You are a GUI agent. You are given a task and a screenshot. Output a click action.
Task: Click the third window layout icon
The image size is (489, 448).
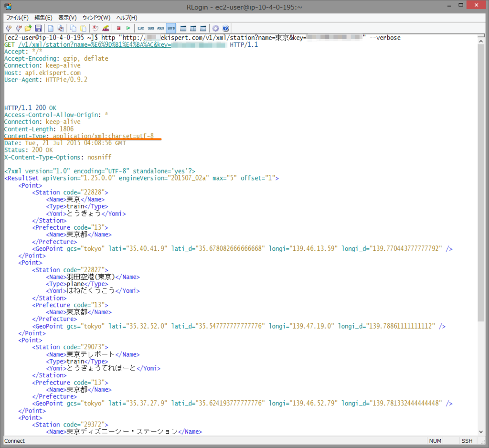coord(203,28)
